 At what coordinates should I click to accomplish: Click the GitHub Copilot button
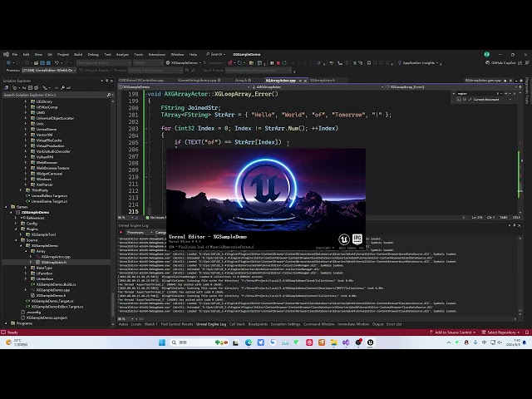500,63
